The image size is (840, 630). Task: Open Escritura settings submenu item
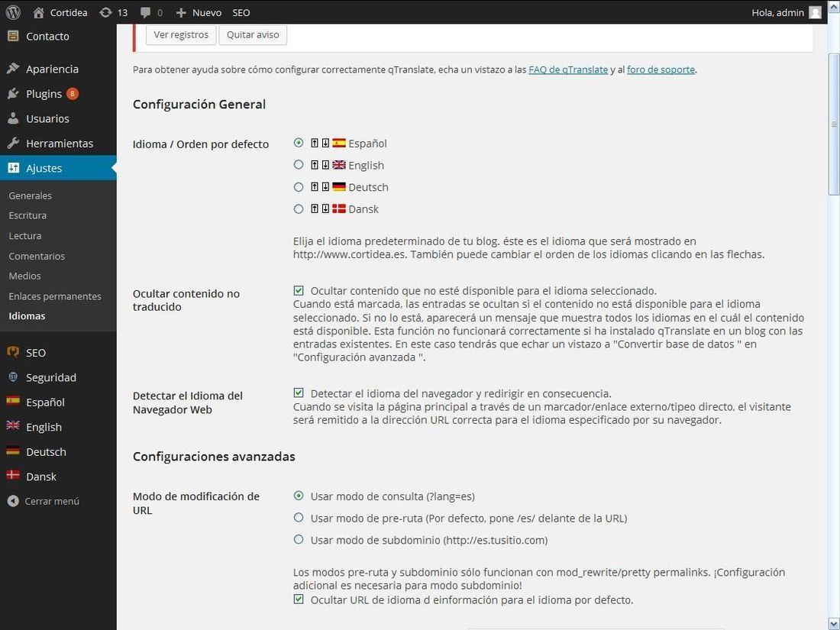(27, 215)
